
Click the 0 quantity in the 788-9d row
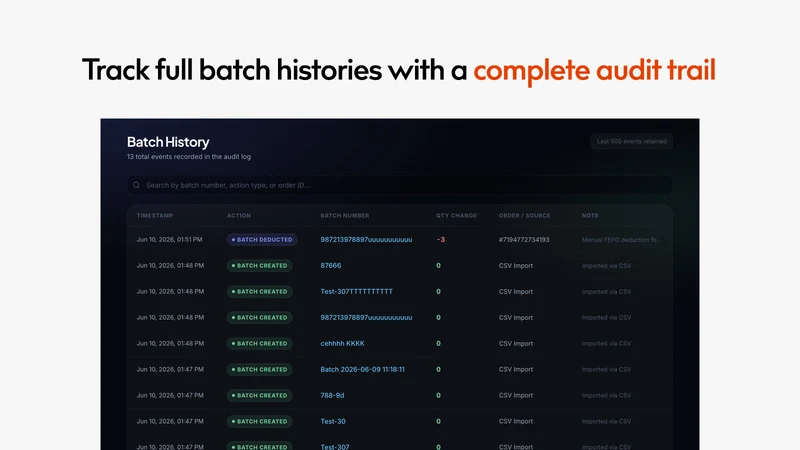click(x=438, y=395)
